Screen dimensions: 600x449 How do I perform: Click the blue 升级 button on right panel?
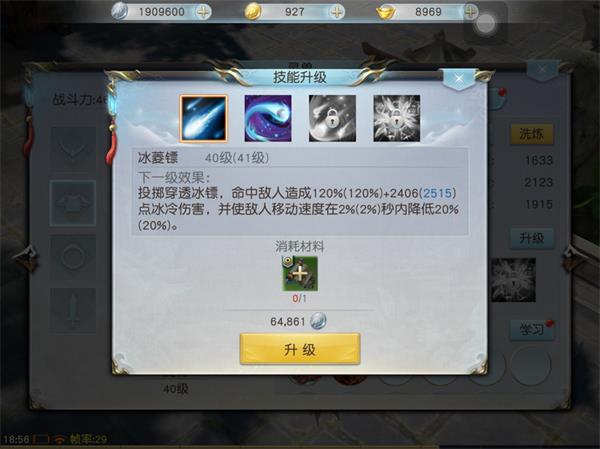click(532, 238)
